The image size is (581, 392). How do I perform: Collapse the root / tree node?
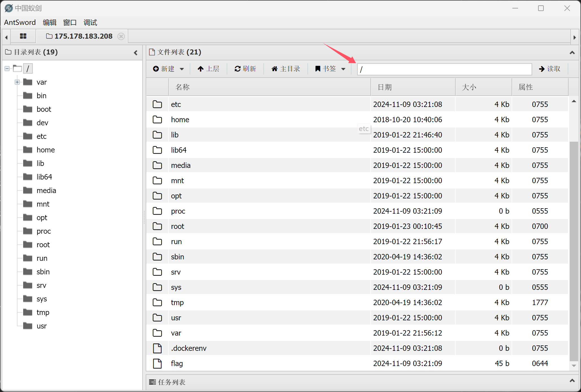7,68
